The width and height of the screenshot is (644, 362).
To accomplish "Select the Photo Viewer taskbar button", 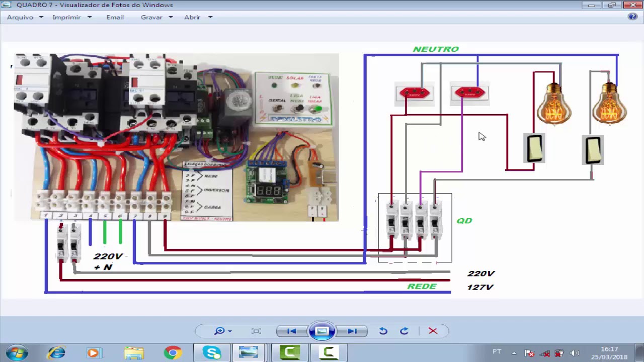I will coord(249,353).
